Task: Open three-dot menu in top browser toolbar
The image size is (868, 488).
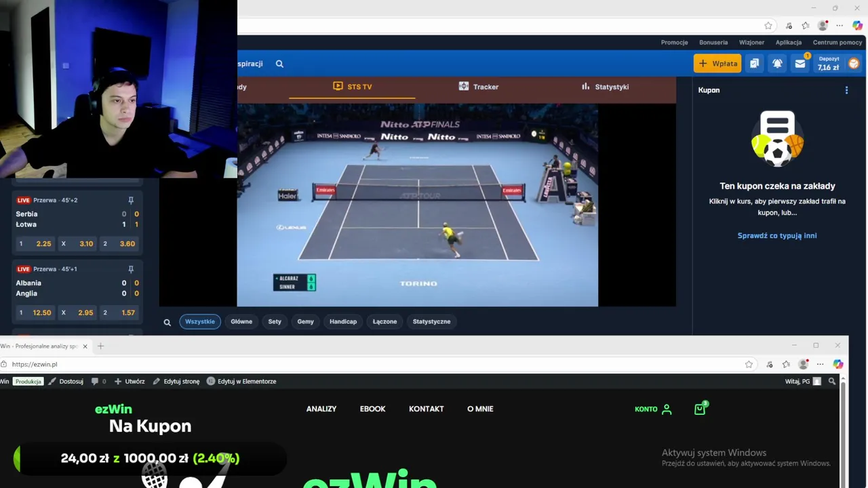Action: [840, 26]
